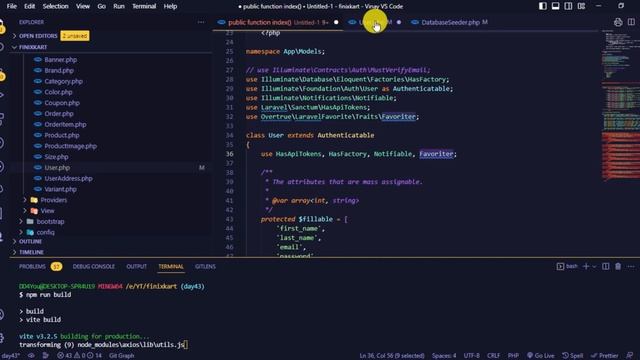Open ProductImage.php file
Screen dimensions: 640x360
click(71, 146)
